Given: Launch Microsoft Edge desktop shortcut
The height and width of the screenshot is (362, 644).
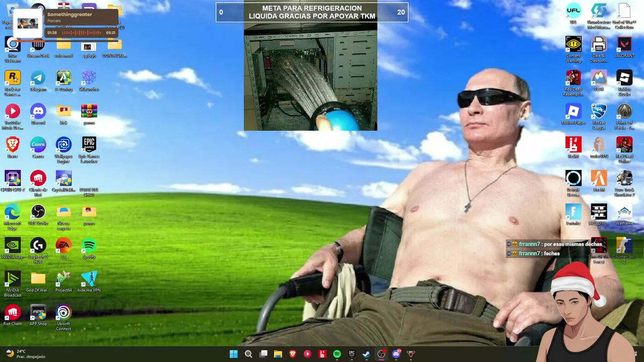Looking at the screenshot, I should (x=13, y=218).
